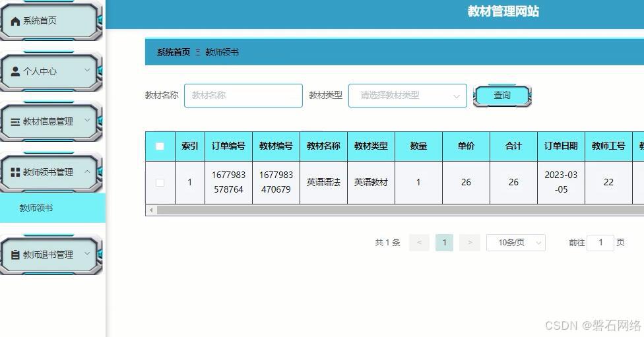This screenshot has width=644, height=337.
Task: Click the 教材管理网站 site title
Action: [503, 11]
